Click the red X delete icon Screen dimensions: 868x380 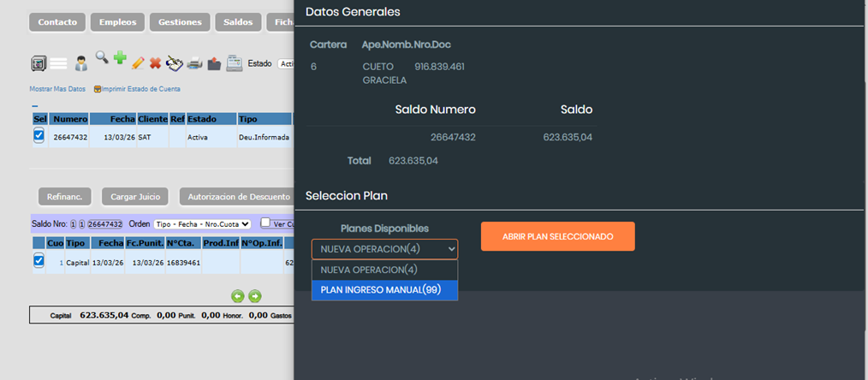point(156,63)
